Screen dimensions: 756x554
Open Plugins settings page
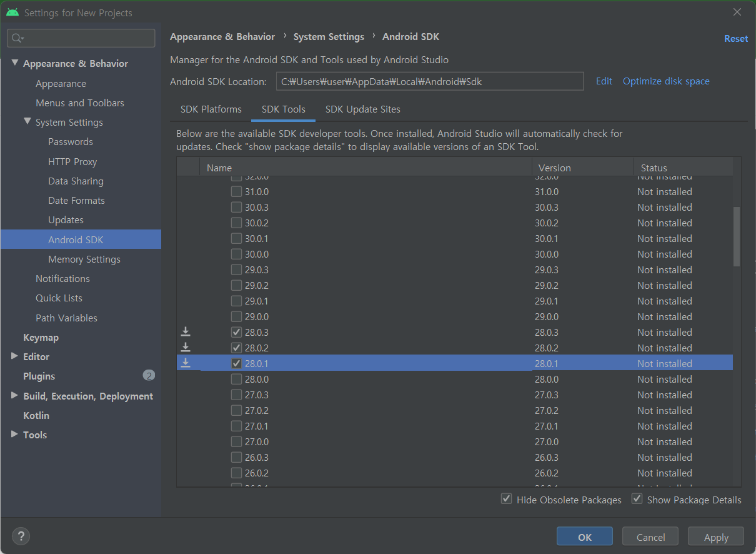(x=39, y=376)
